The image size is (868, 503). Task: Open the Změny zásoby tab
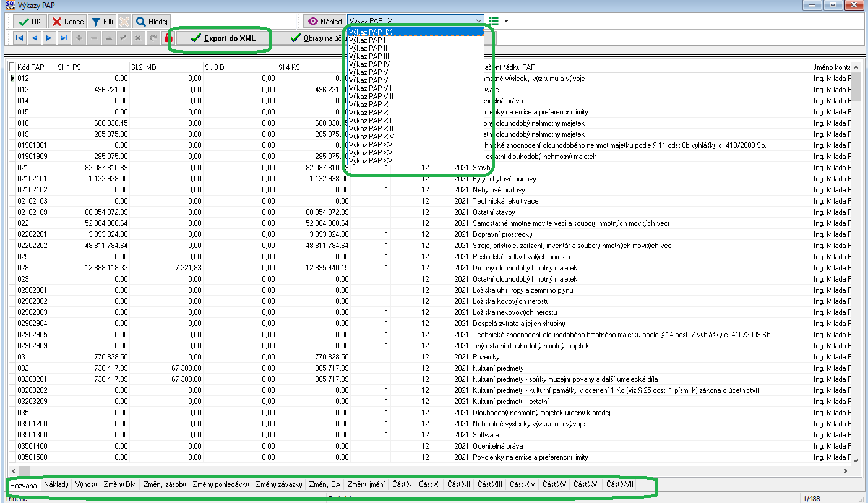(164, 484)
